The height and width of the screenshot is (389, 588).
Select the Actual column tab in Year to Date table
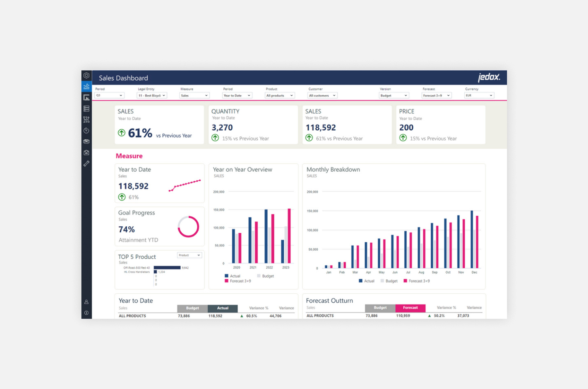coord(222,308)
